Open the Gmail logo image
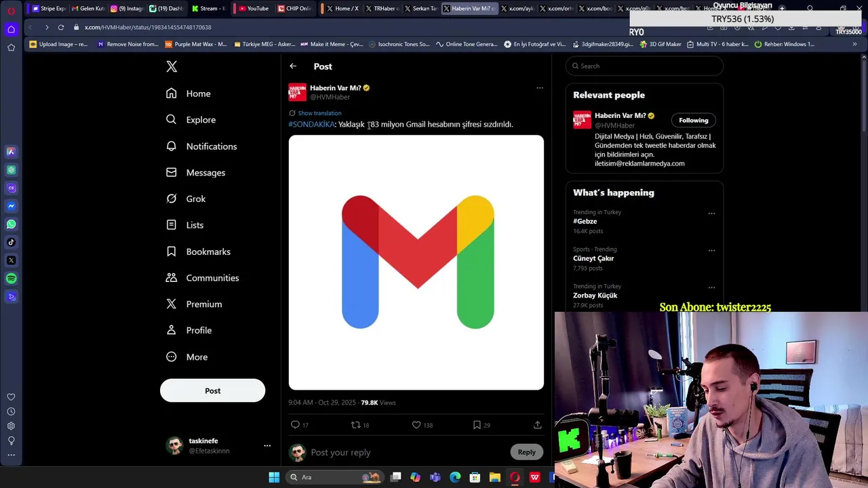This screenshot has height=488, width=868. pyautogui.click(x=416, y=262)
